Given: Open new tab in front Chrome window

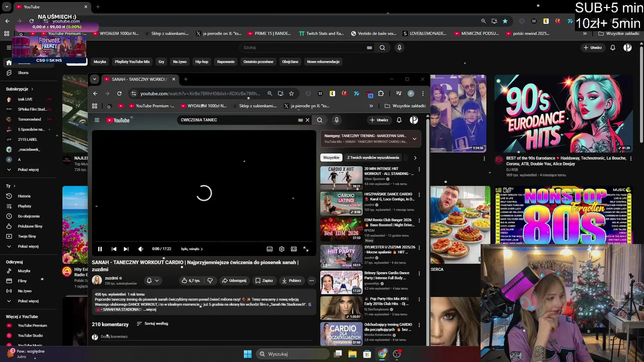Looking at the screenshot, I should tap(186, 79).
